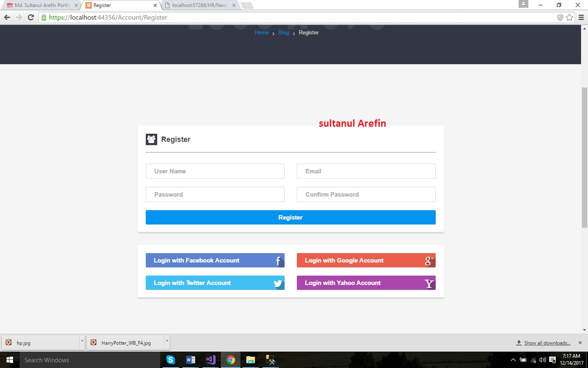588x368 pixels.
Task: Follow the Home breadcrumb link
Action: [x=261, y=33]
